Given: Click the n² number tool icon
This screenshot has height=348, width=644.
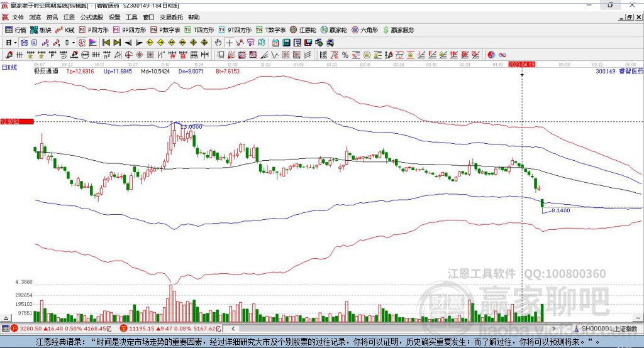Looking at the screenshot, I should point(107,55).
